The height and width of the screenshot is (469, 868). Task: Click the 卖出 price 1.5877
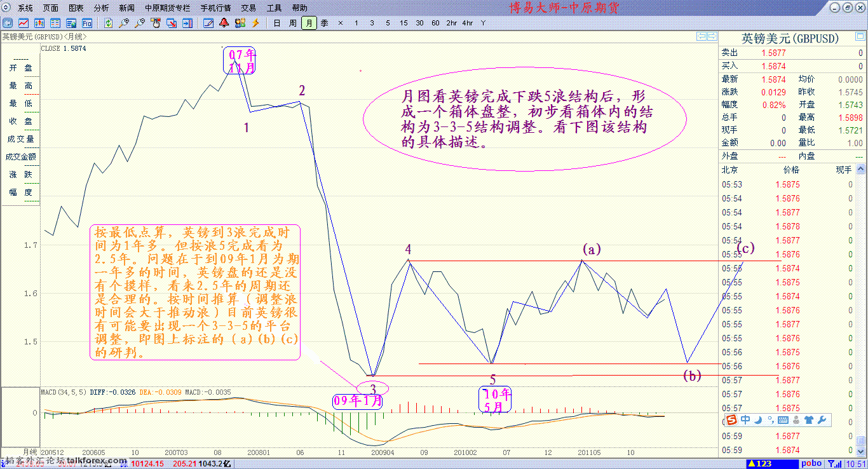[x=773, y=53]
